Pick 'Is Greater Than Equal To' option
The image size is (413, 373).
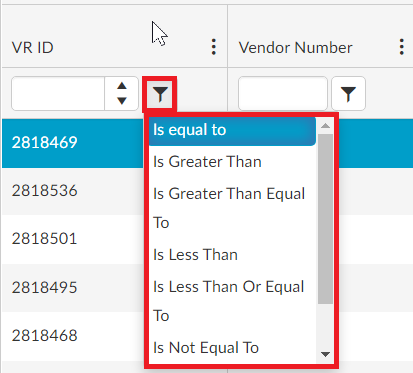(232, 208)
